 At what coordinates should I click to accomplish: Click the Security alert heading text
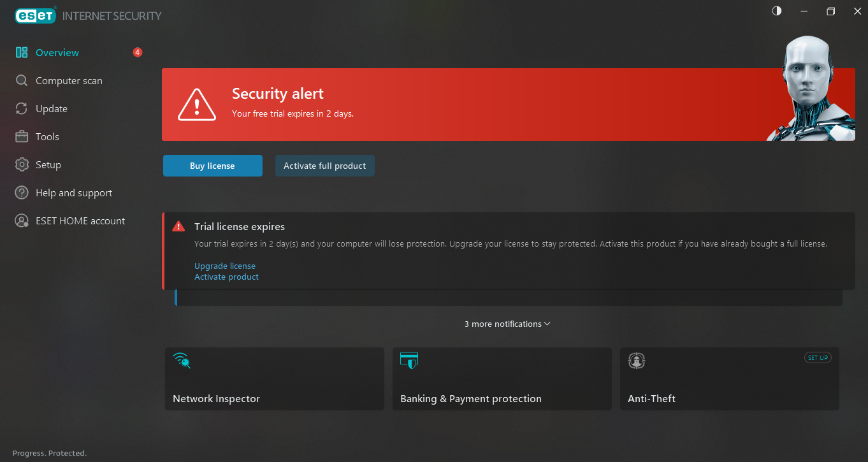[278, 94]
